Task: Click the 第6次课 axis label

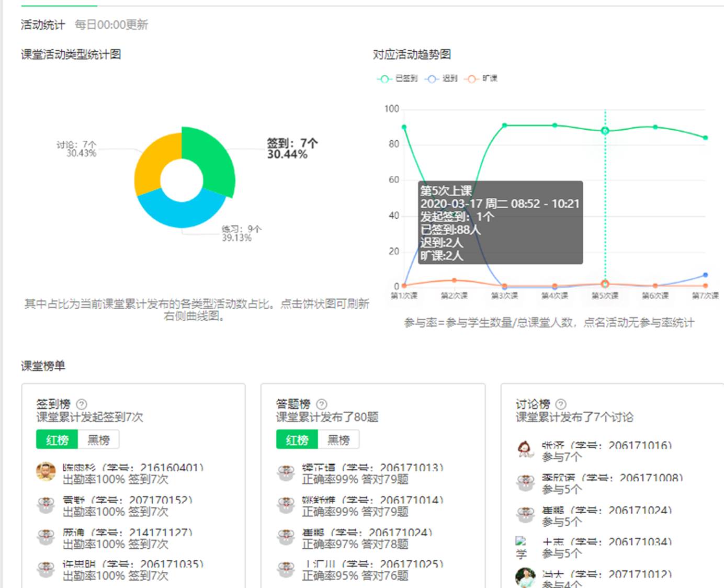Action: click(x=655, y=296)
